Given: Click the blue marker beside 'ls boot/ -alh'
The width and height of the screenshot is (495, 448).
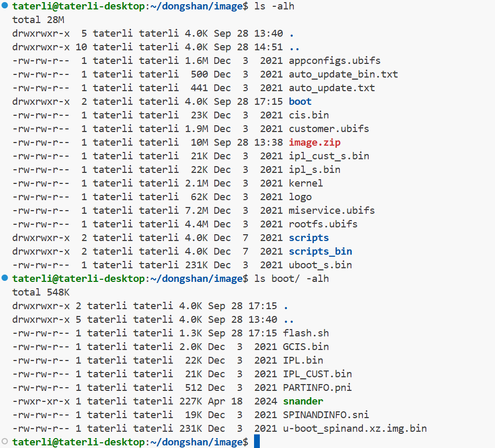Looking at the screenshot, I should coord(5,278).
